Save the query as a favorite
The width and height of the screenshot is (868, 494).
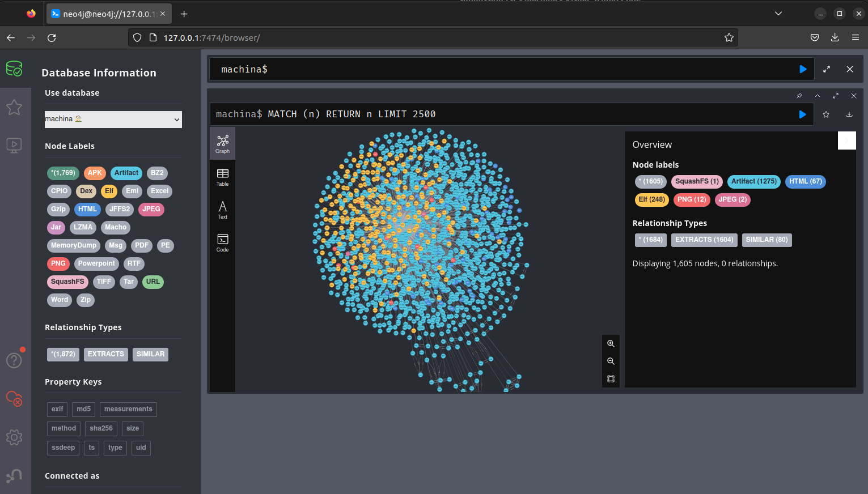826,114
